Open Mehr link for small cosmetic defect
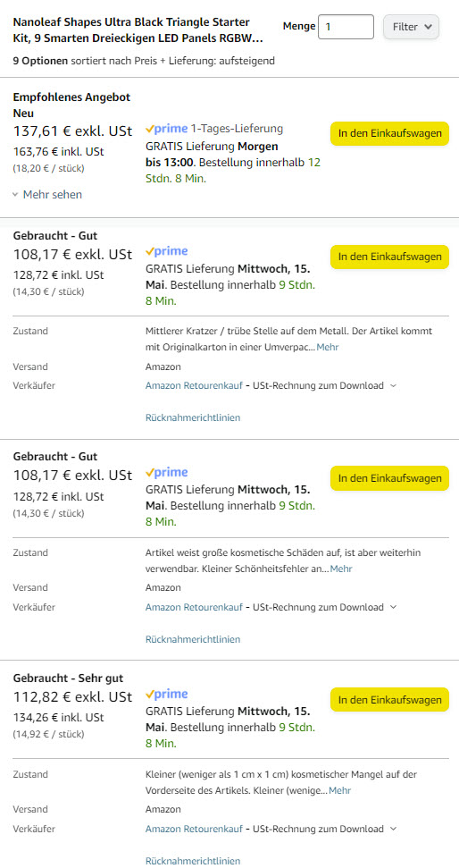Viewport: 459px width, 868px height. point(339,790)
